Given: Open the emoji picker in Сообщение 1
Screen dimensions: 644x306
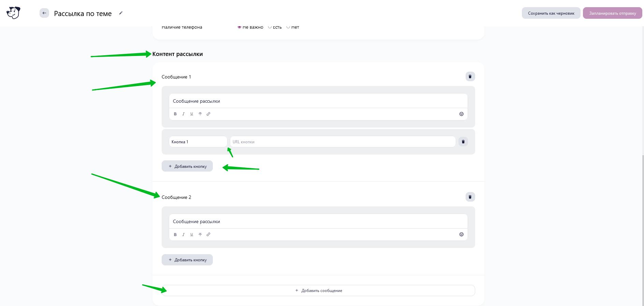Looking at the screenshot, I should click(462, 114).
